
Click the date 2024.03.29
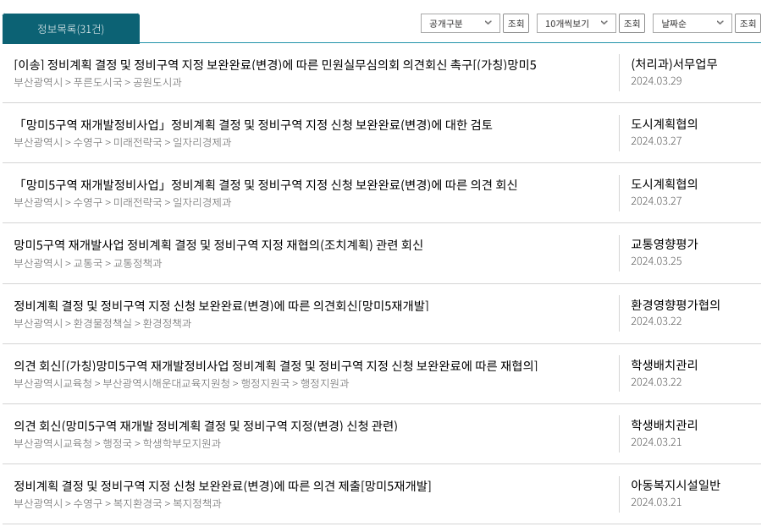(656, 81)
